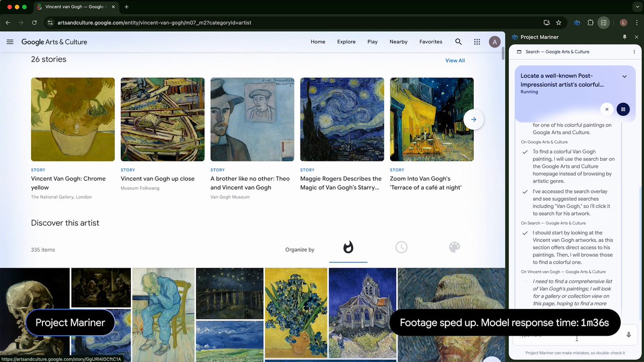
Task: Select the Vincent van Gogh browser tab
Action: 75,7
